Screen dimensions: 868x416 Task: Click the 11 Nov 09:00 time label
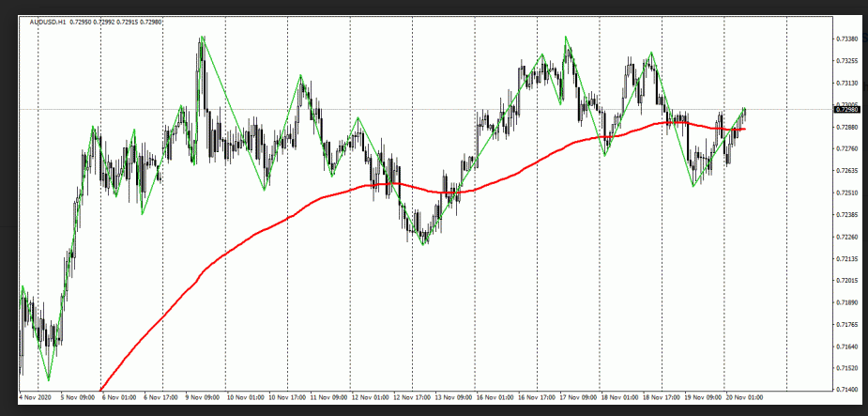(x=328, y=397)
